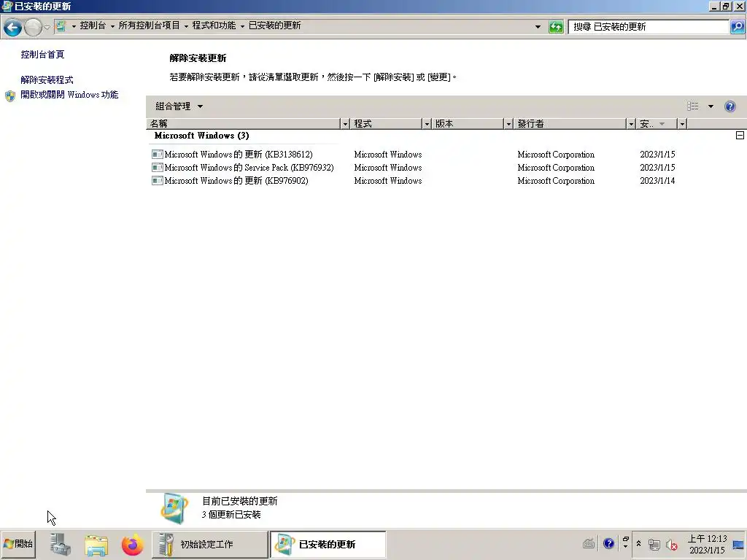Image resolution: width=747 pixels, height=560 pixels.
Task: Select the 已安裝的更新 breadcrumb segment
Action: [275, 26]
